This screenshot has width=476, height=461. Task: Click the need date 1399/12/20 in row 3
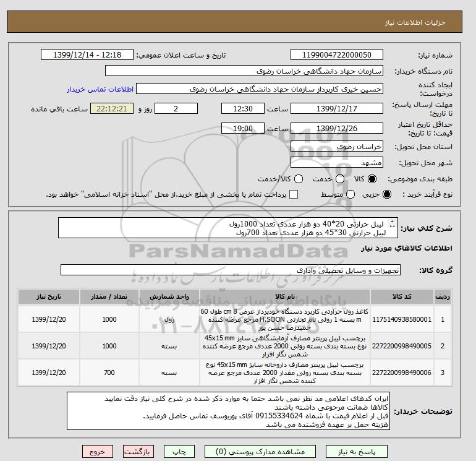point(49,373)
